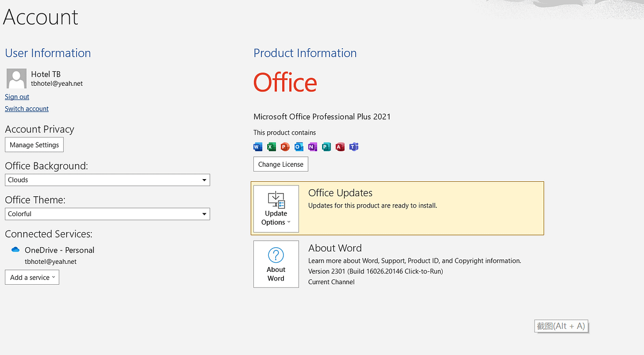Click the OneDrive cloud icon under Connected Services

(14, 249)
